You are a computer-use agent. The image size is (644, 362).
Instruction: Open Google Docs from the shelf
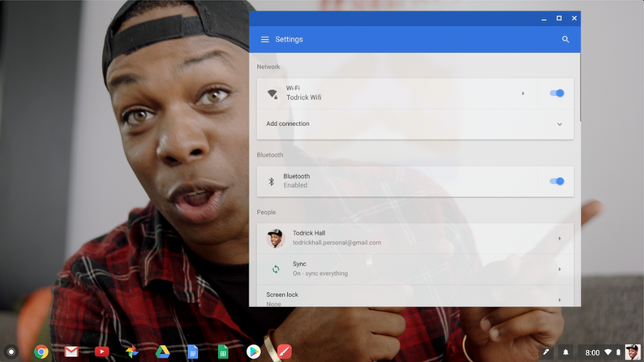point(192,351)
